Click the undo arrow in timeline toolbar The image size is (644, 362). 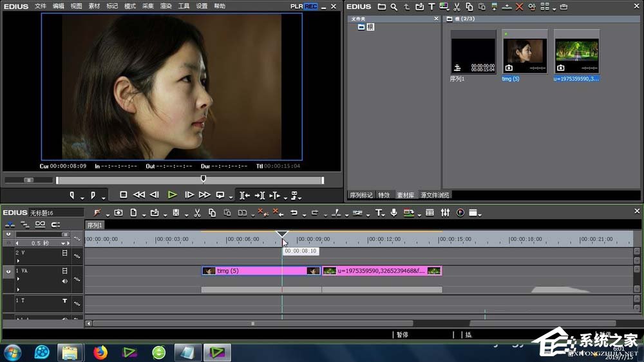[x=294, y=213]
